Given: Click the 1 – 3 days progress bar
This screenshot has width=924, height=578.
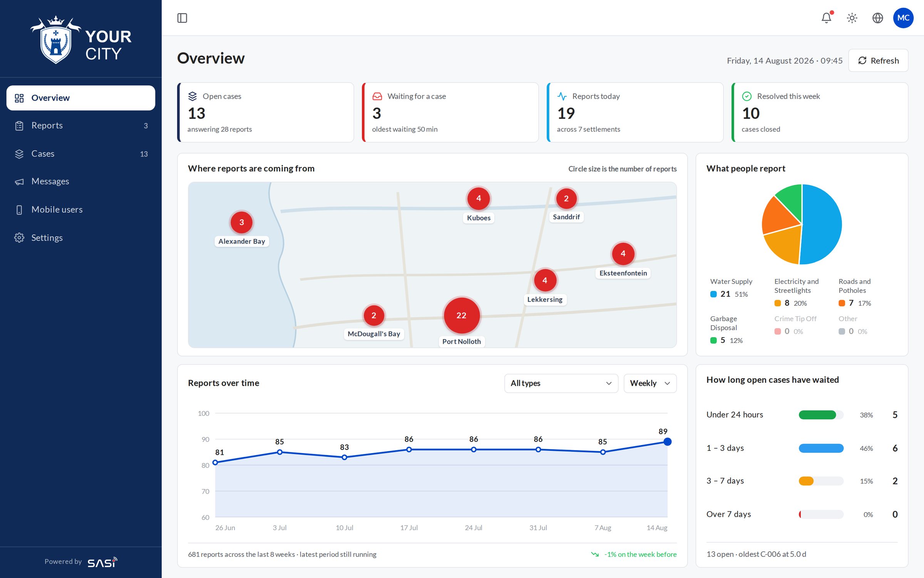Looking at the screenshot, I should 821,448.
